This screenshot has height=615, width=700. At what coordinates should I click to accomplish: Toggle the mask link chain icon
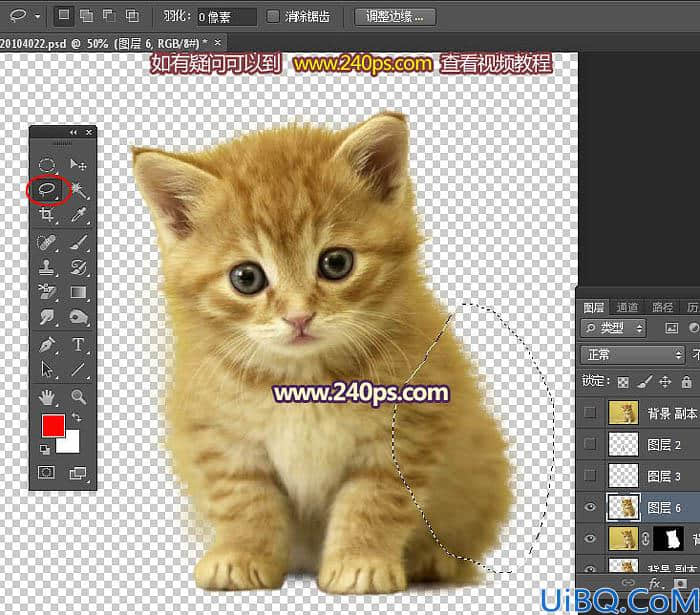pyautogui.click(x=646, y=539)
